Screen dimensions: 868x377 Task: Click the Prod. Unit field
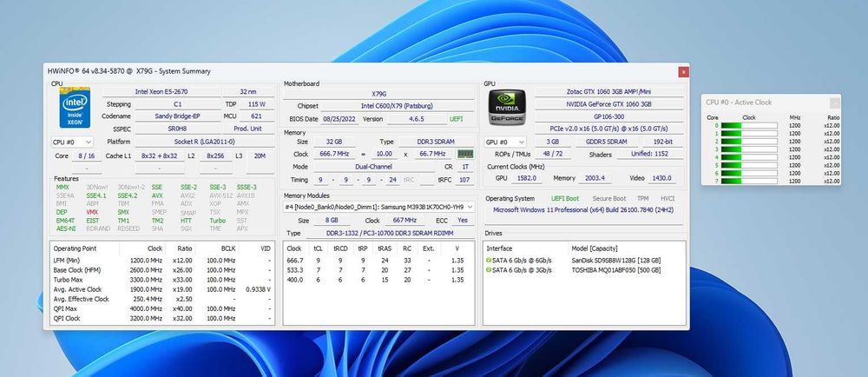[248, 129]
